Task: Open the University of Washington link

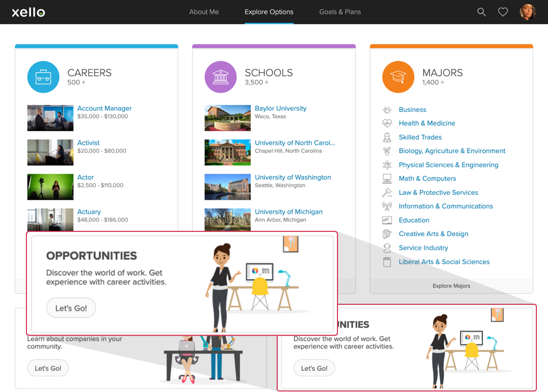Action: click(293, 178)
